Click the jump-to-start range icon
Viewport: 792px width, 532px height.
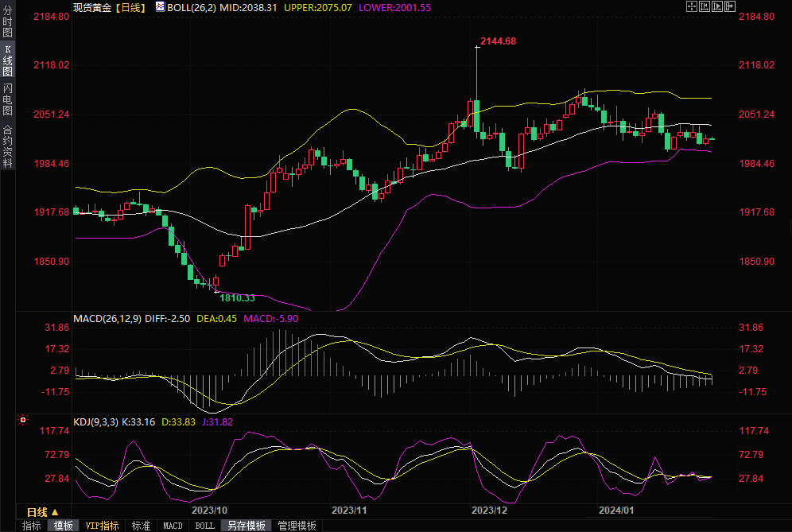[704, 6]
